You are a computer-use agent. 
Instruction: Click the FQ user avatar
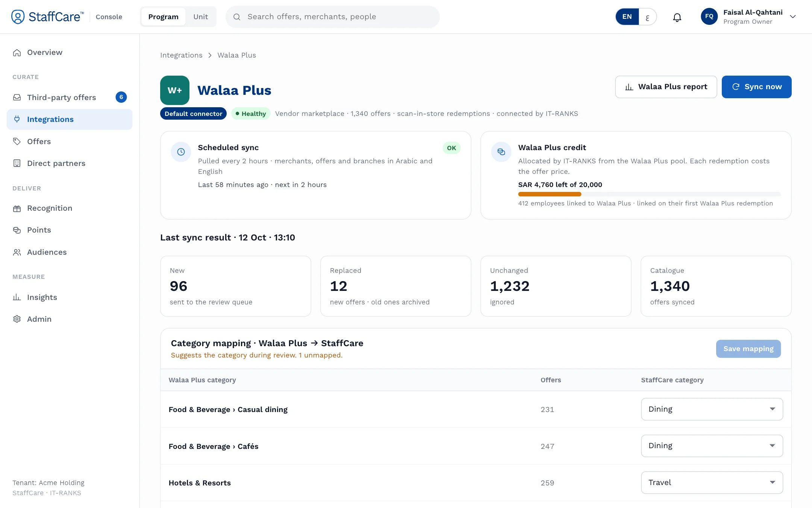709,17
